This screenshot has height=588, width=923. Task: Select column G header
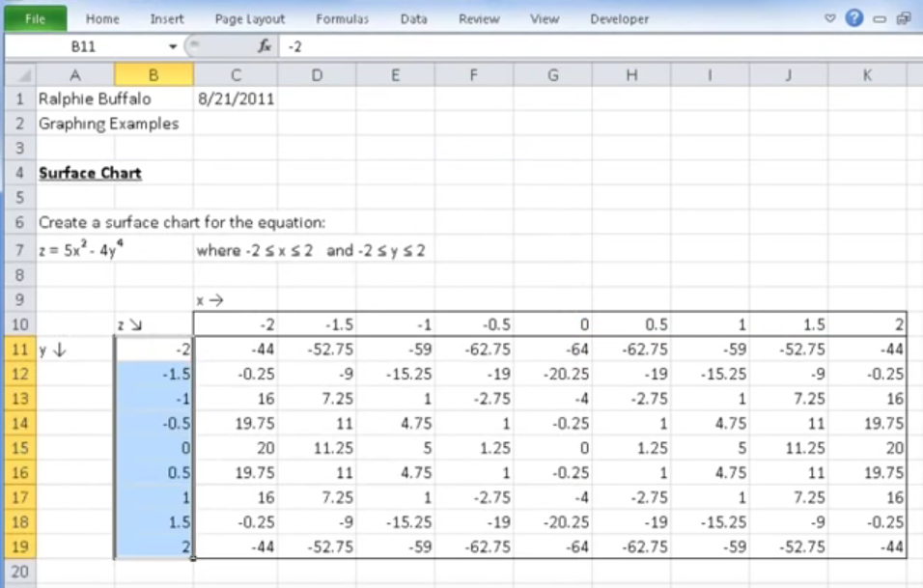pos(553,74)
